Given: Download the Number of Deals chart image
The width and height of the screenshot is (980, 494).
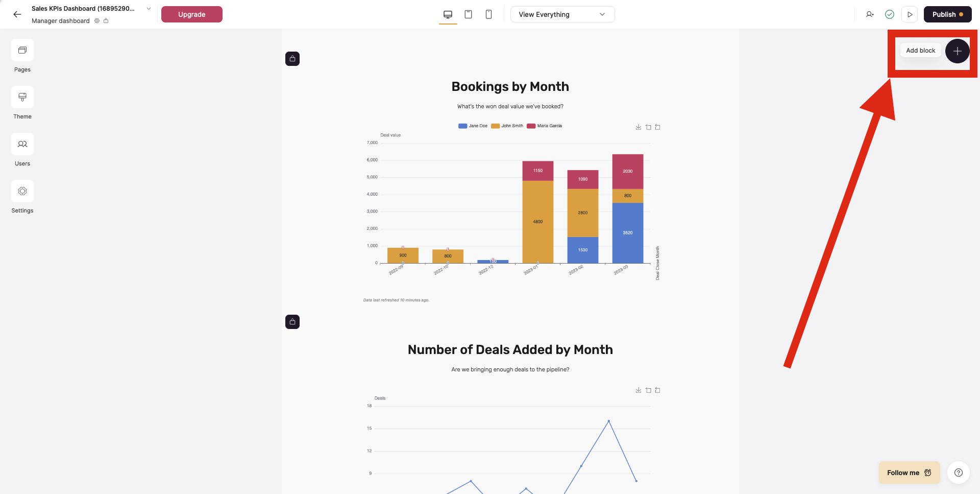Looking at the screenshot, I should point(639,390).
